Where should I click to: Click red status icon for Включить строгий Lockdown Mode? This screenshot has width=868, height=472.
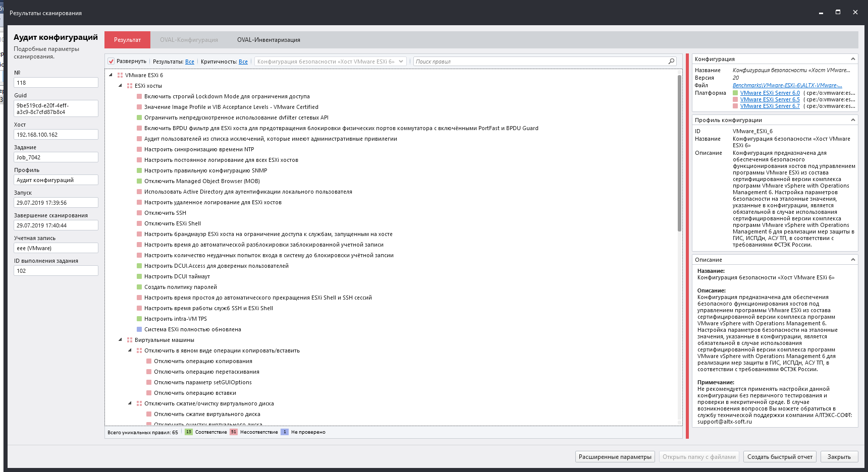pyautogui.click(x=139, y=96)
